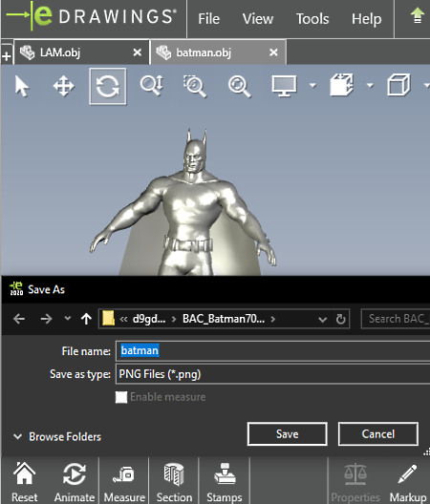This screenshot has height=504, width=430.
Task: Close the batman.obj tab
Action: [273, 52]
